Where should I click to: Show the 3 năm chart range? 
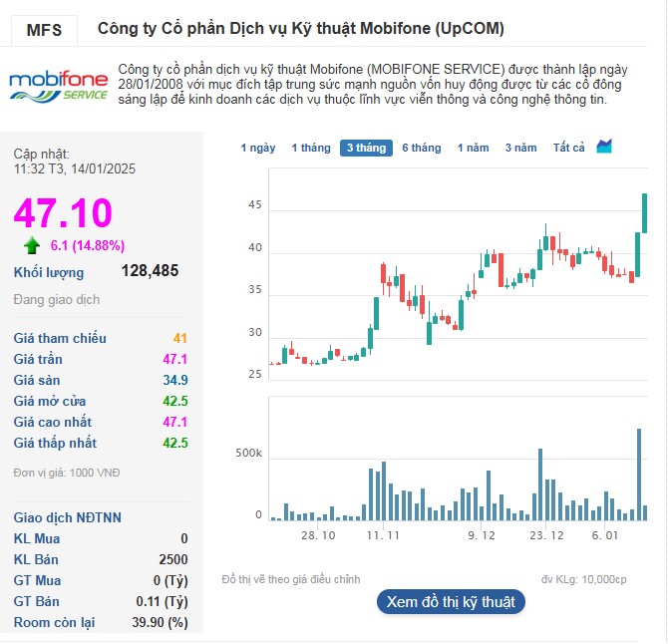point(520,148)
